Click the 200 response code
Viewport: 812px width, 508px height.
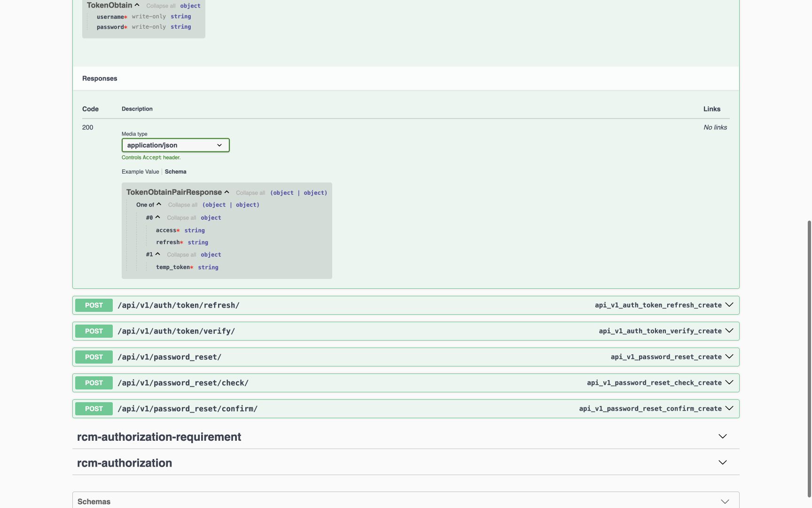[87, 127]
